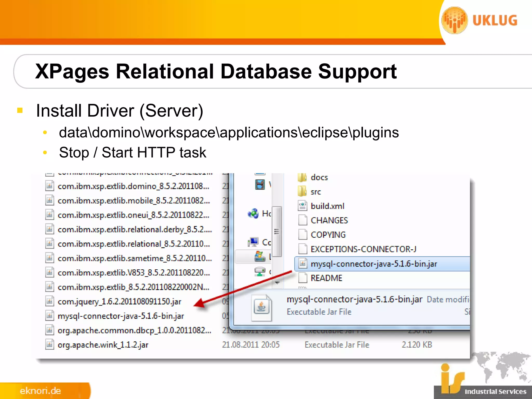Click the icon next to plugins-list mysql-connector-java-5.1.6-bin.jar
532x399 pixels.
tap(50, 316)
